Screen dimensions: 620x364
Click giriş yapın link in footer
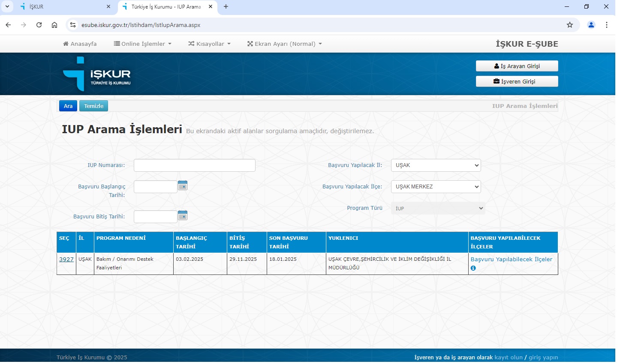click(x=543, y=358)
